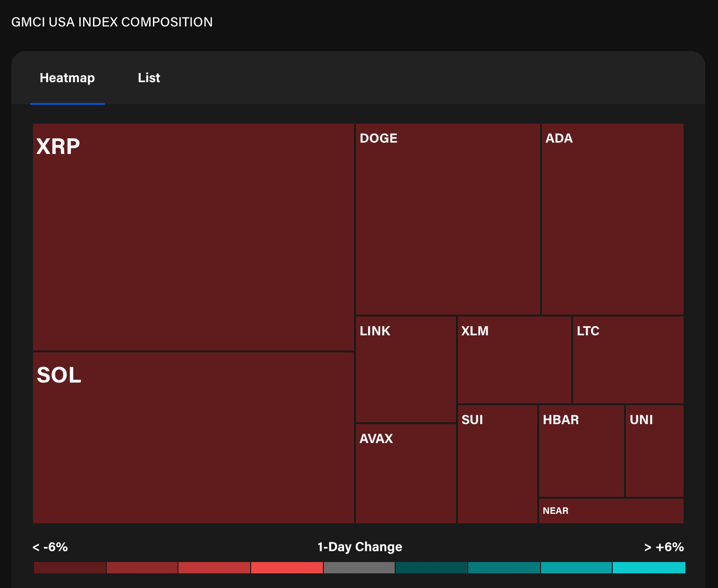The width and height of the screenshot is (718, 588).
Task: Open the AVAX heatmap tile
Action: pyautogui.click(x=406, y=474)
